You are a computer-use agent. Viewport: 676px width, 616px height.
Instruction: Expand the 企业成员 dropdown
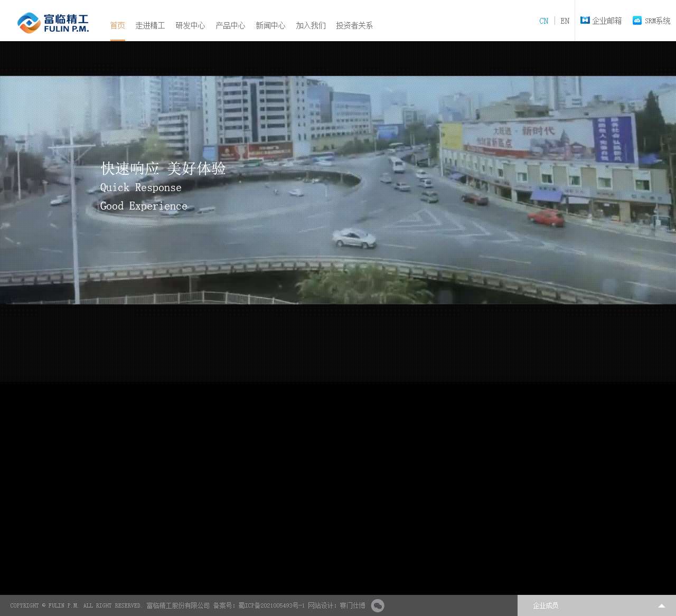pyautogui.click(x=597, y=605)
